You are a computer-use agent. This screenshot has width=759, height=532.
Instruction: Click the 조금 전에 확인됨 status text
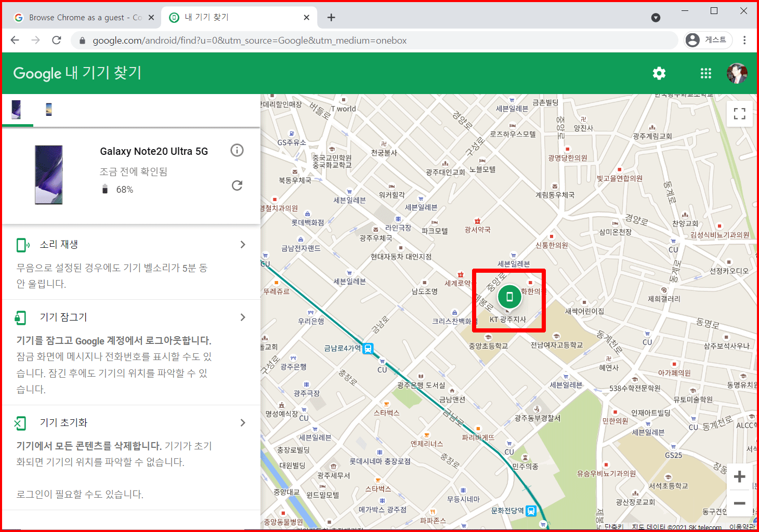click(134, 171)
